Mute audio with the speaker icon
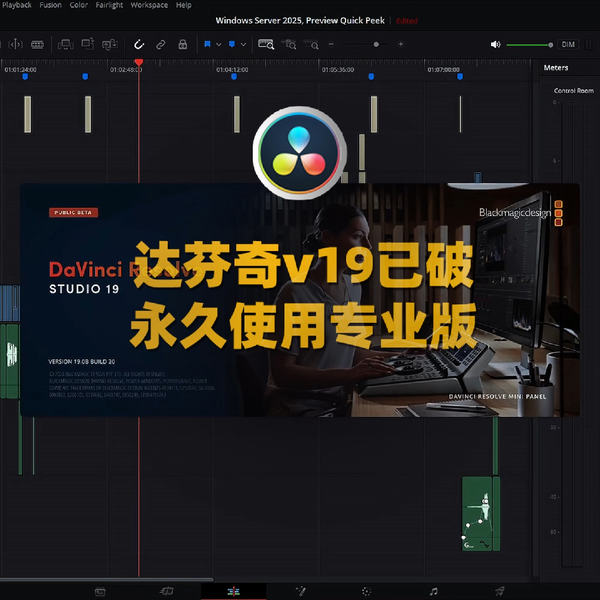Viewport: 600px width, 600px height. pos(495,44)
